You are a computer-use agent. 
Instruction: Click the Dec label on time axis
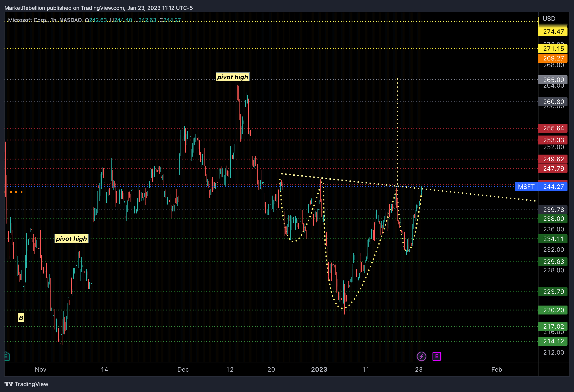[x=183, y=369]
